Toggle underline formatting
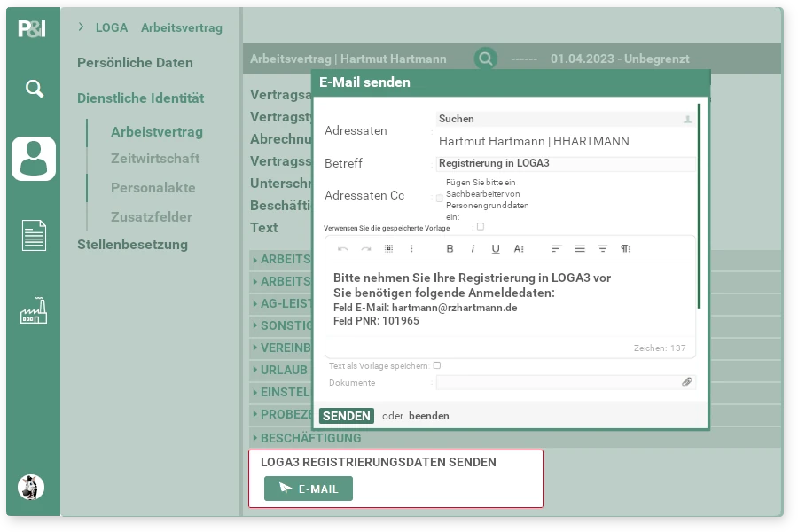This screenshot has width=798, height=532. click(x=496, y=249)
